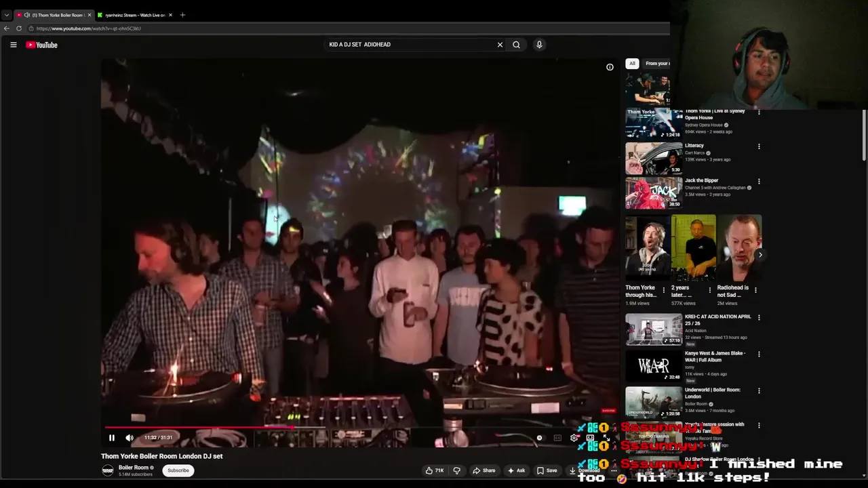Open the YouTube guide hamburger menu

(13, 45)
